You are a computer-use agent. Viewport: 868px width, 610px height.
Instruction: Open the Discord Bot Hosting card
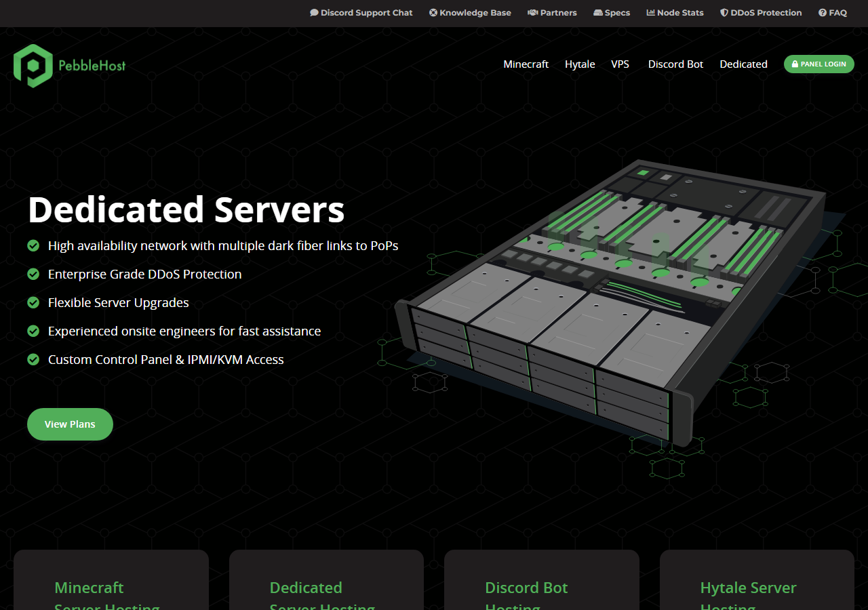click(x=542, y=580)
